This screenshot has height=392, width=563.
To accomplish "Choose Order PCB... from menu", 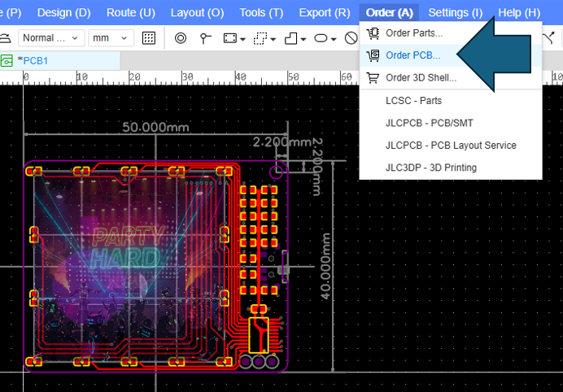I will (451, 55).
